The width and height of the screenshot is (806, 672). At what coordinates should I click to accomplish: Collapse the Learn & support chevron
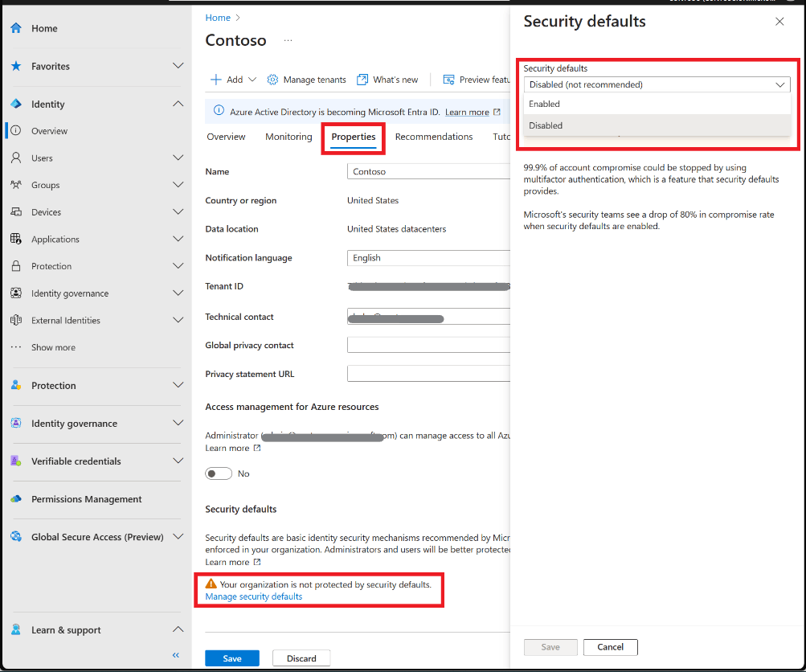(178, 630)
